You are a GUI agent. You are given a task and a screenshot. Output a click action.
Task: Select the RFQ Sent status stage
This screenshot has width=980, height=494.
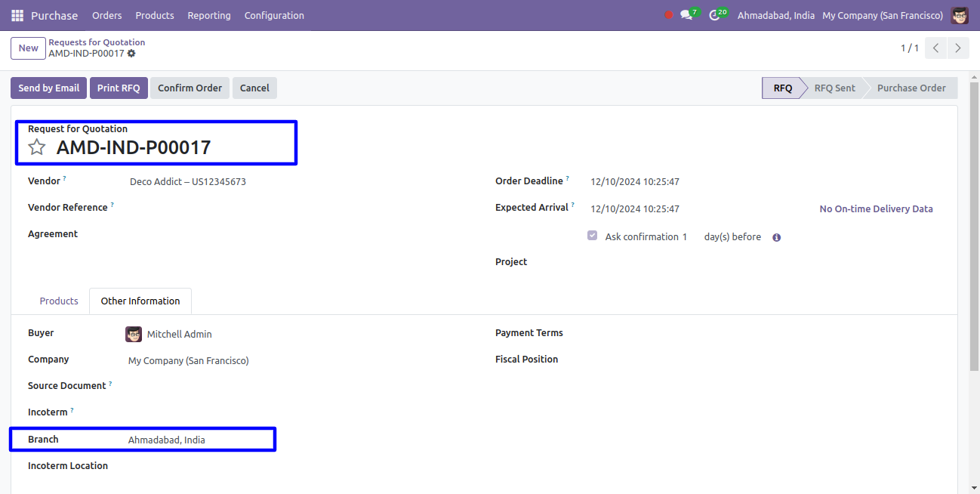[834, 88]
